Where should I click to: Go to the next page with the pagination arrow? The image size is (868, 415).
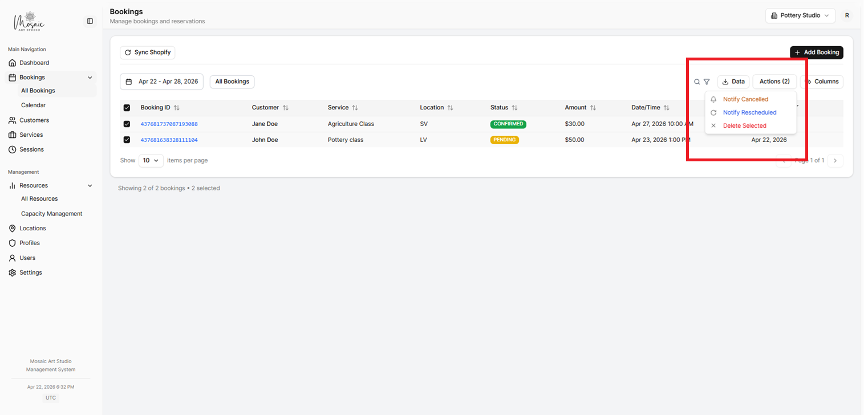[x=835, y=160]
